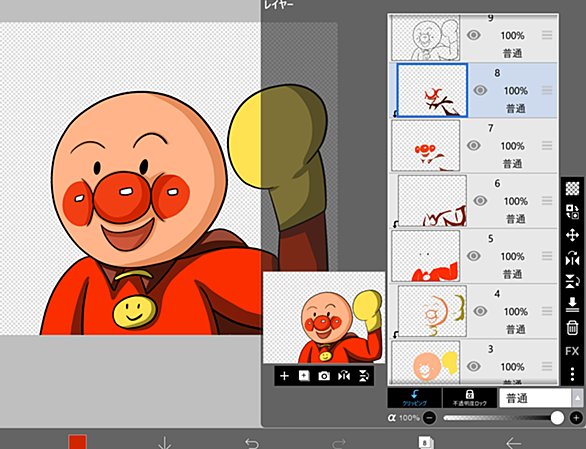Select layer 4 shading thumbnail

(432, 311)
